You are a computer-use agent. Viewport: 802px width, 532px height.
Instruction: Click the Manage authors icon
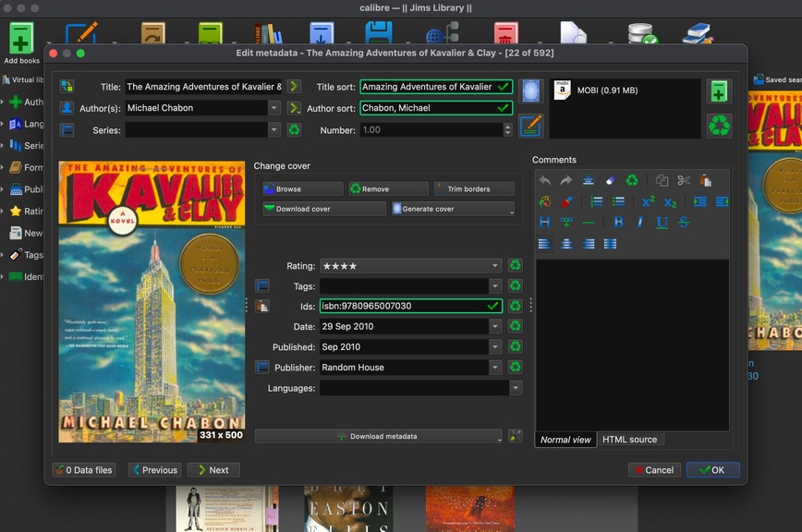67,108
